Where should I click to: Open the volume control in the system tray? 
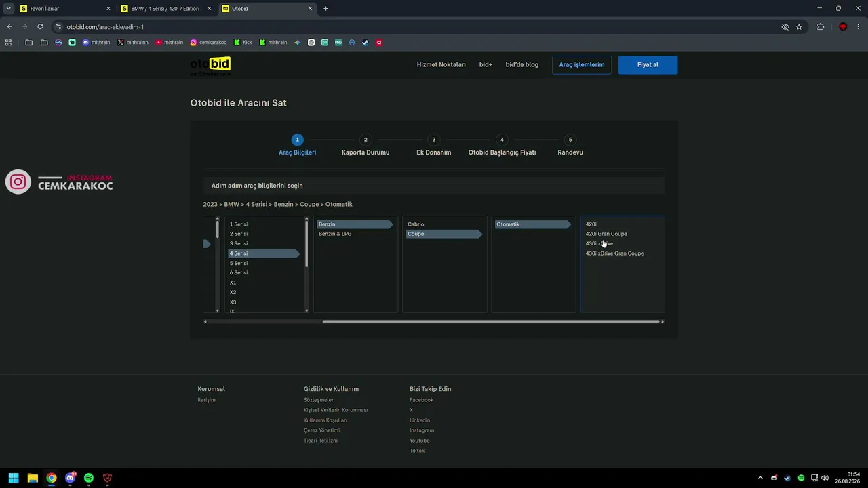pos(825,478)
